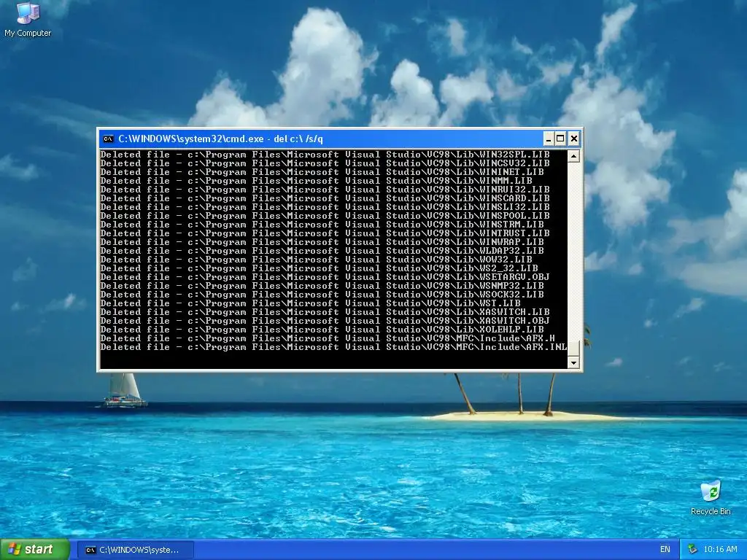Click the line deleting WINTRUST.LIB
The height and width of the screenshot is (560, 747).
pos(325,233)
